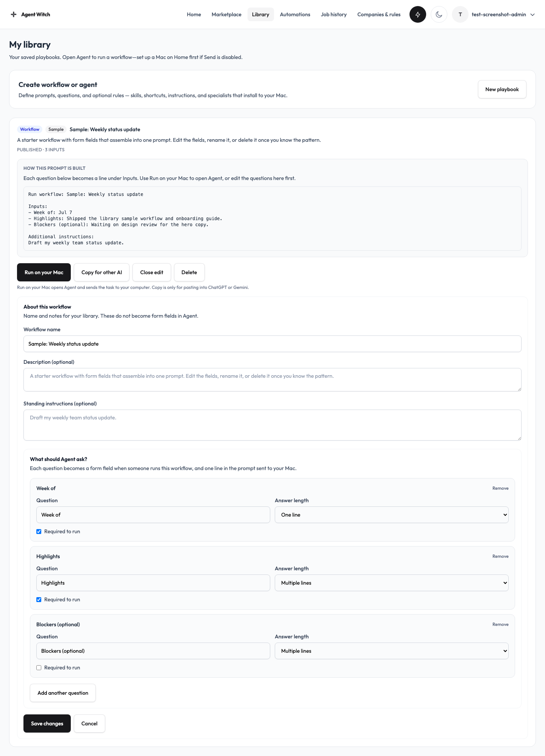Viewport: 545px width, 756px height.
Task: Open the Job history tab
Action: coord(334,14)
